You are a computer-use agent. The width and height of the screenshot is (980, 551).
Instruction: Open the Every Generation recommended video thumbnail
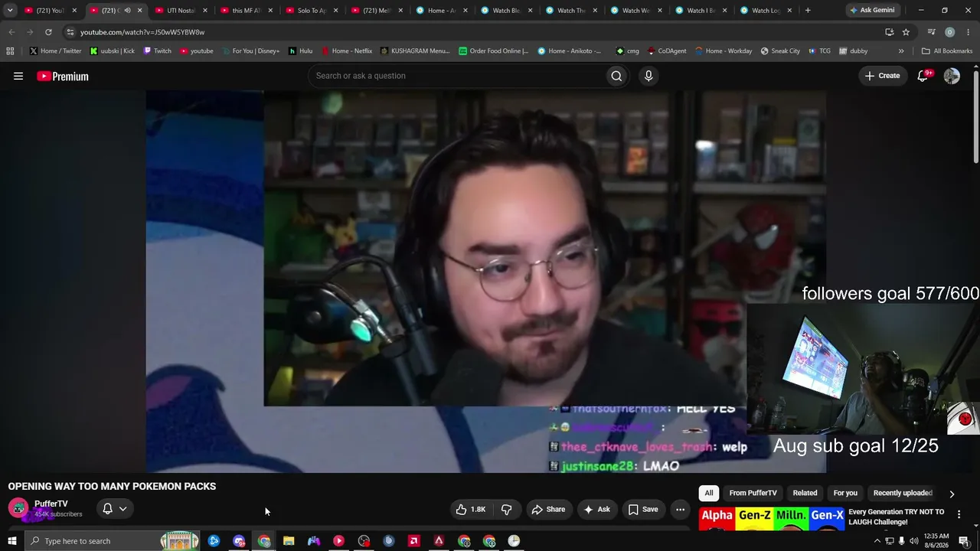(x=772, y=519)
